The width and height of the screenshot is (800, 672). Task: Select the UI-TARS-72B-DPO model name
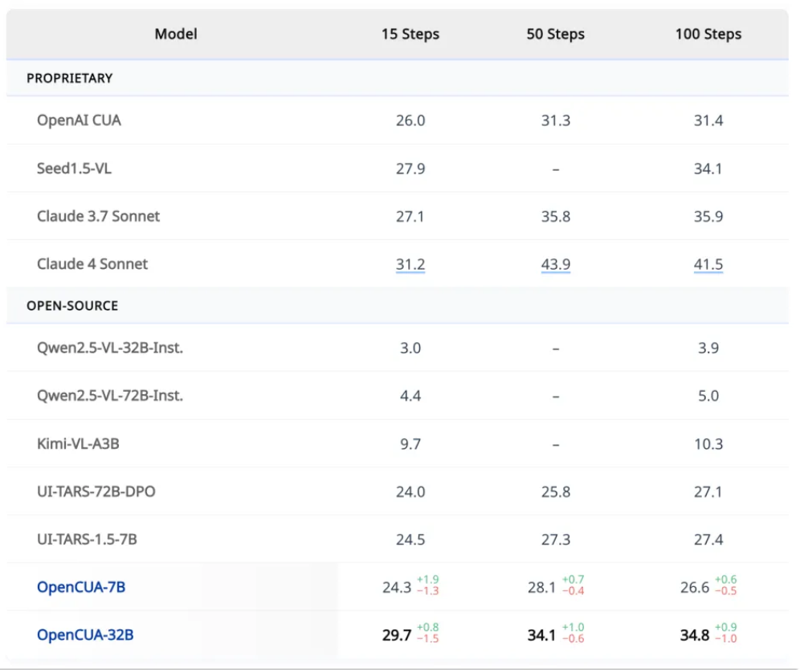pos(96,491)
